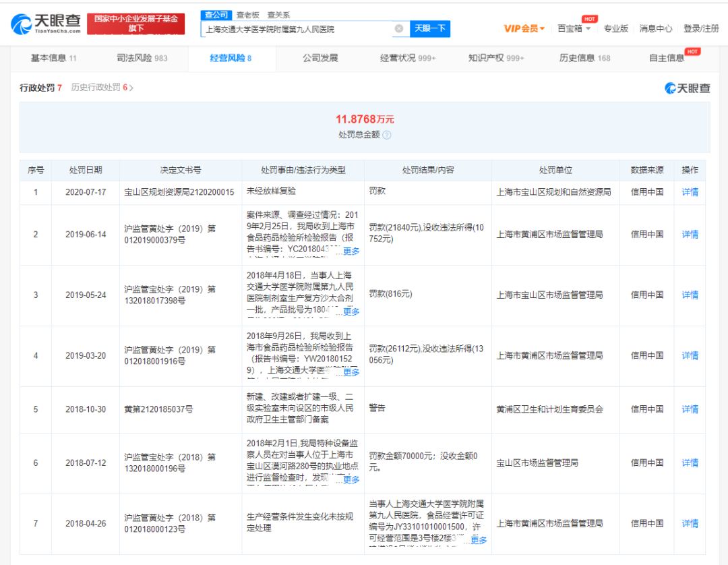Click 详情 for the 2019-05-24 penalty row
The image size is (728, 565).
tap(690, 295)
